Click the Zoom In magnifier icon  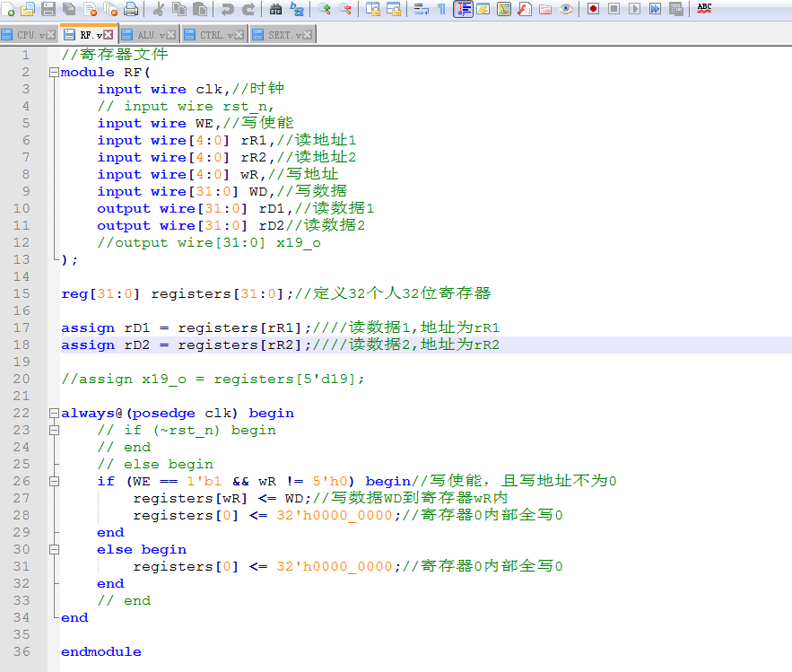coord(324,9)
